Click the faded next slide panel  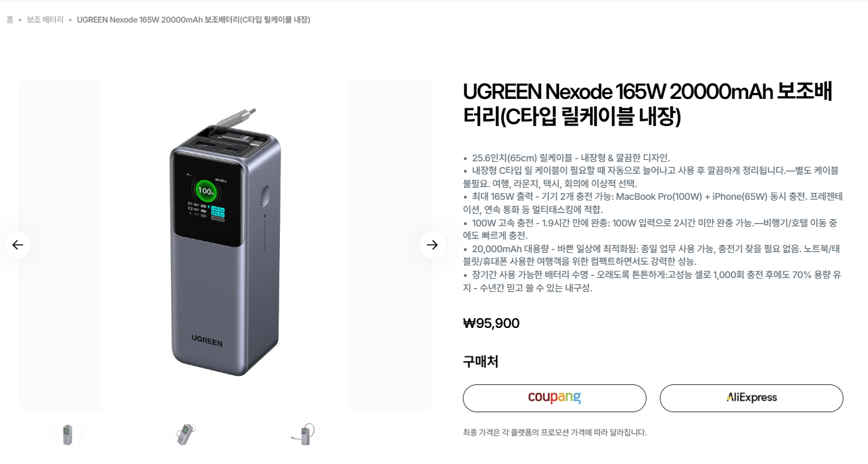(x=391, y=244)
